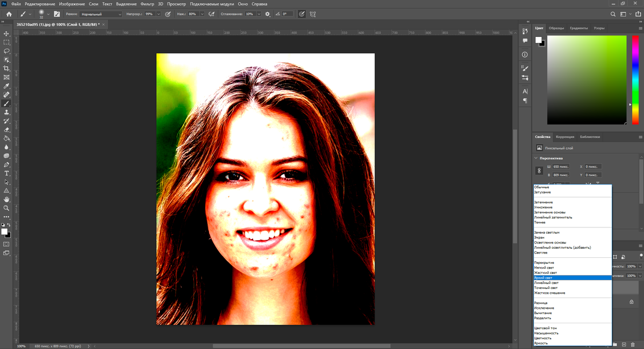Click the width 'Ш' input field
Screen dimensions: 644x349
click(x=561, y=167)
